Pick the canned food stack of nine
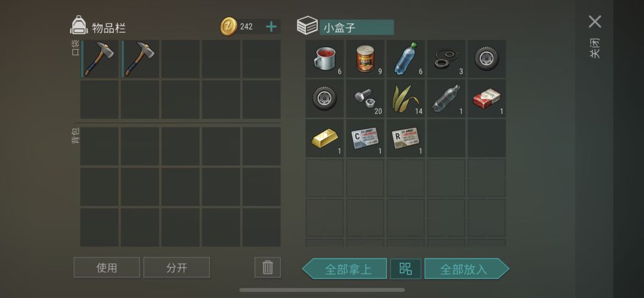This screenshot has height=298, width=644. (x=365, y=59)
